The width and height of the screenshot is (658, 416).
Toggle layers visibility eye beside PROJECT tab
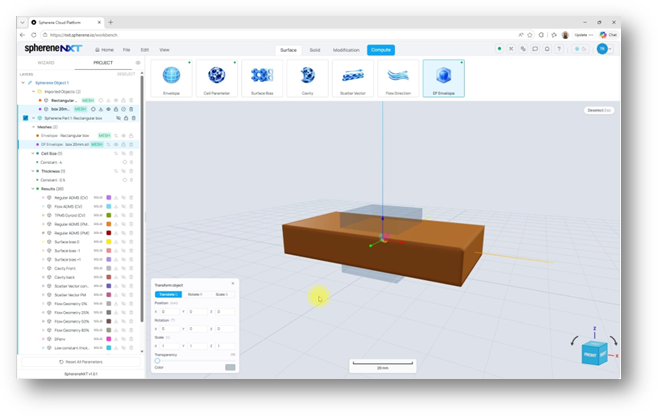click(x=138, y=63)
